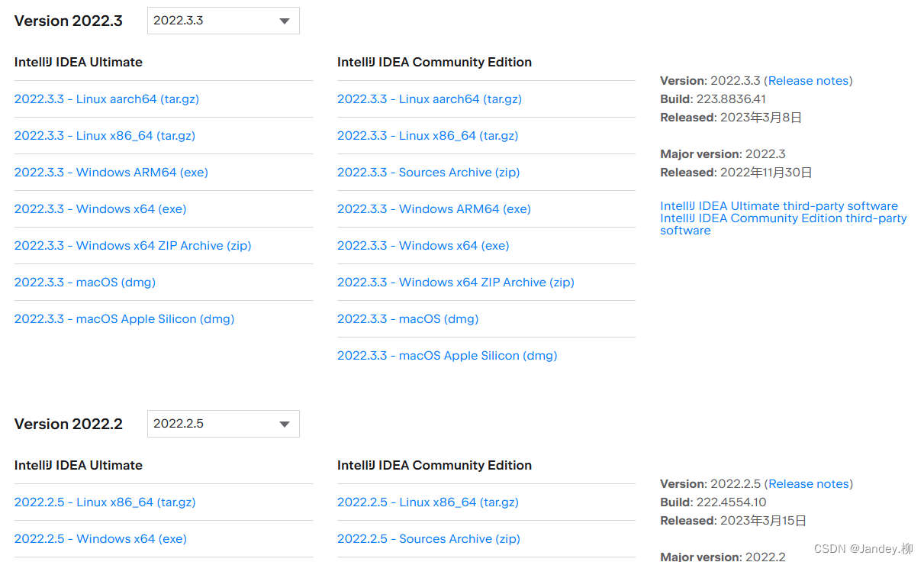Get Ultimate 2022.3.3 Windows ARM64 exe
This screenshot has width=924, height=562.
pos(111,173)
